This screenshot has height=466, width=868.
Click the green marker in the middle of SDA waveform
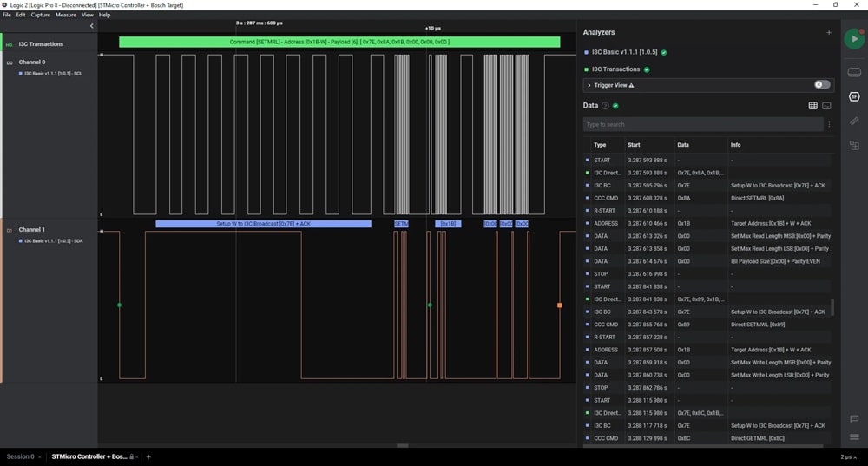coord(430,305)
